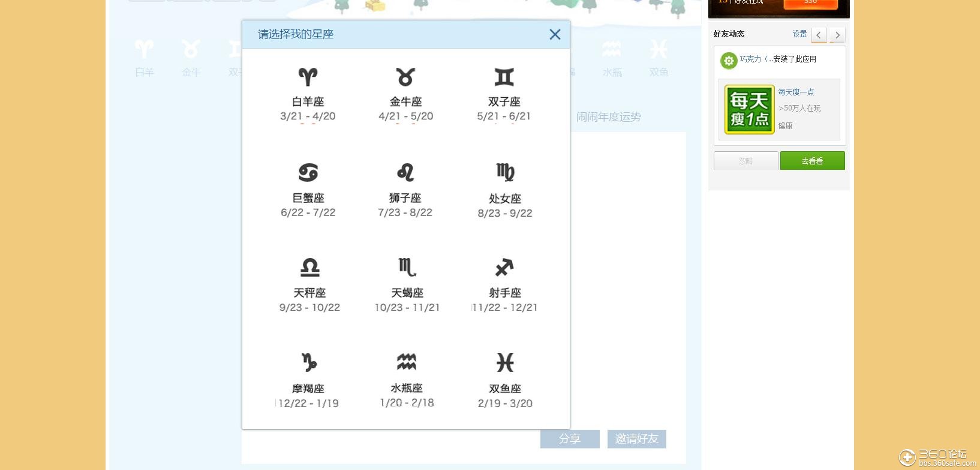
Task: Click the 分享 share button
Action: (x=569, y=439)
